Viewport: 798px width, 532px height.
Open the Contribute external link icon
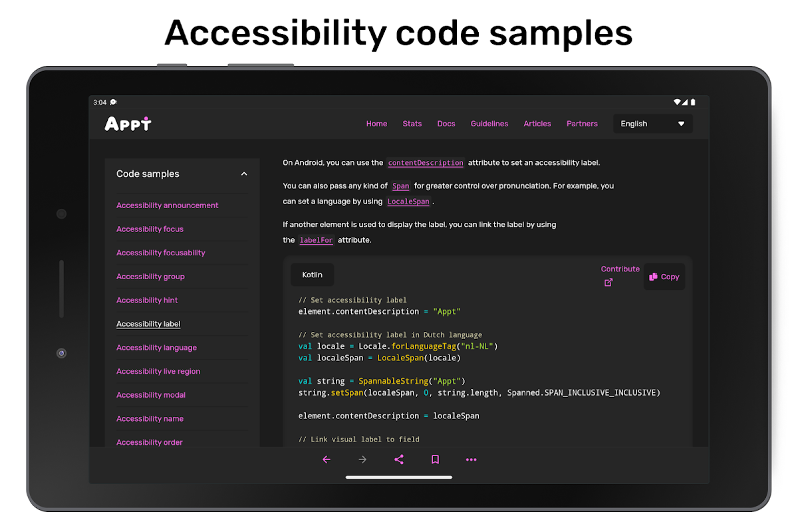click(x=608, y=283)
